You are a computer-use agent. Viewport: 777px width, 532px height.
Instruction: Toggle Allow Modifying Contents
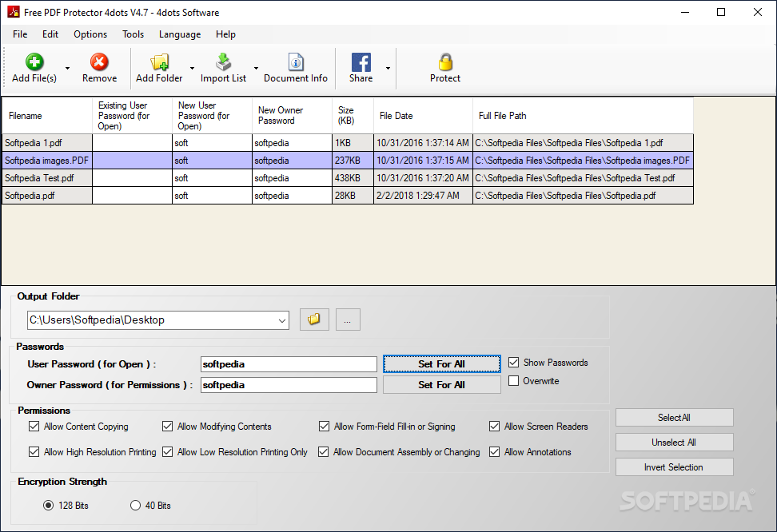(168, 427)
